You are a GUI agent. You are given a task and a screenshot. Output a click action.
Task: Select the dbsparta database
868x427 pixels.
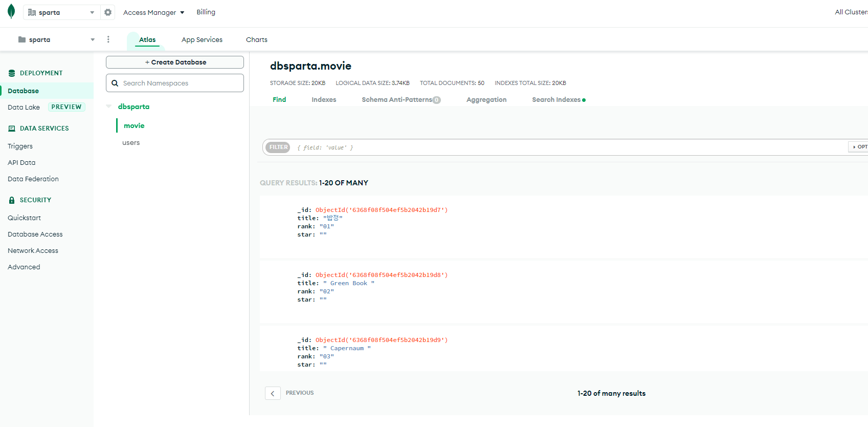133,106
